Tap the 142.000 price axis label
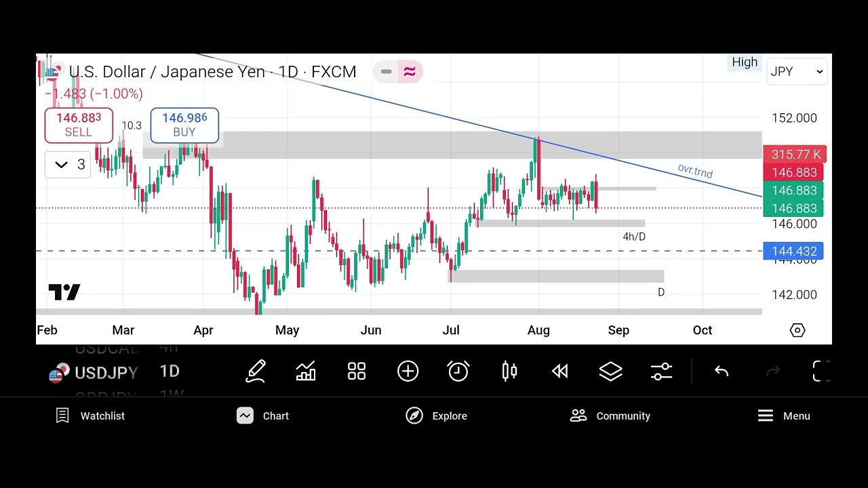Viewport: 868px width, 488px height. click(794, 295)
